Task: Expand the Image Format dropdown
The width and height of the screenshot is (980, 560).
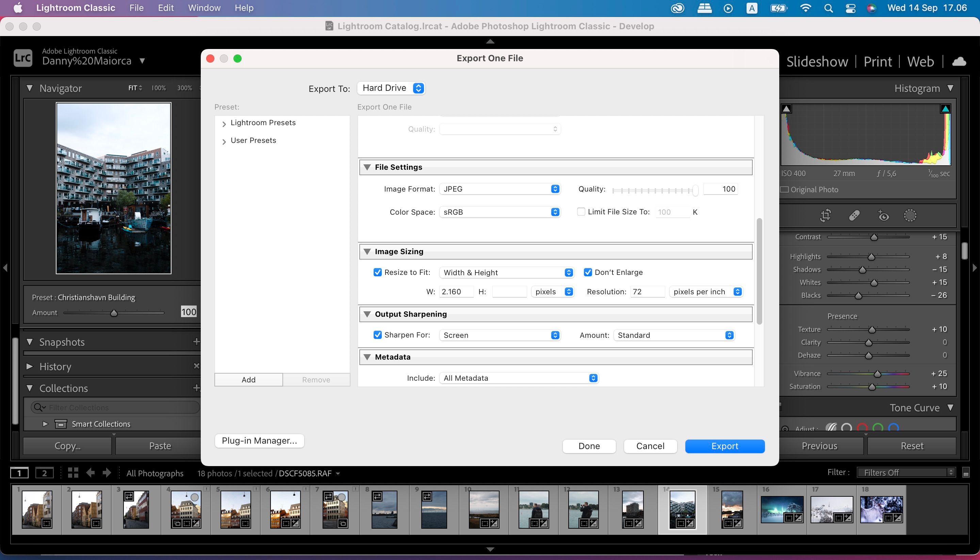Action: [555, 188]
